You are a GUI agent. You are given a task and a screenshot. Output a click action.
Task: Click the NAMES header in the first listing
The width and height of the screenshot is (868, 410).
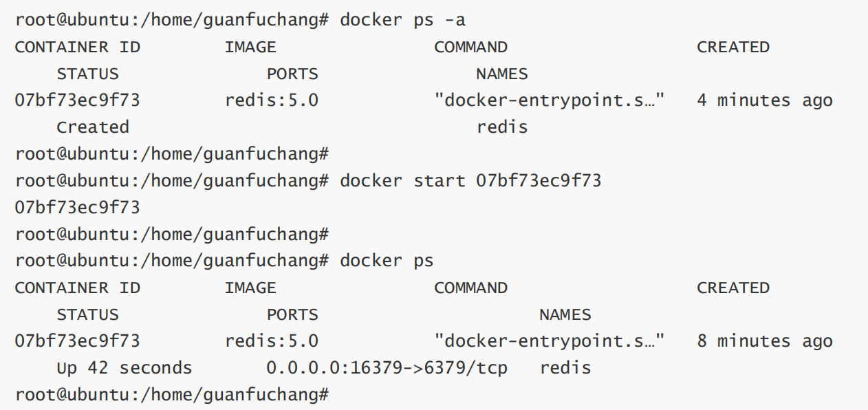[502, 74]
